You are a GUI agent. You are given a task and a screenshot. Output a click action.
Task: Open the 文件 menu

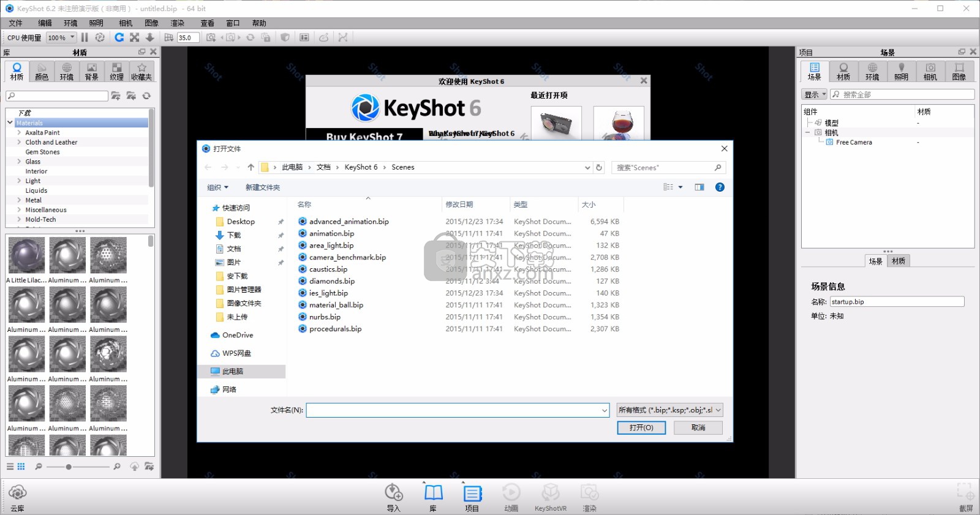15,23
